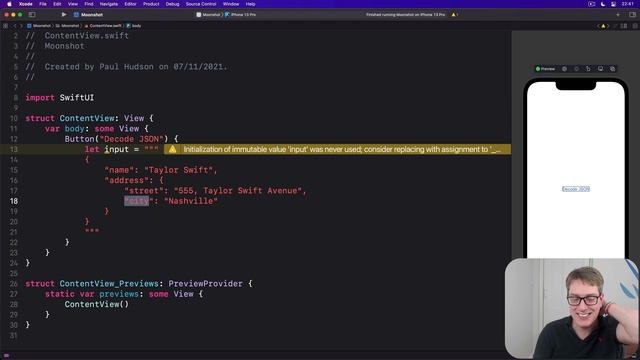Click the webcam video overlay
The image size is (640, 360).
[571, 308]
